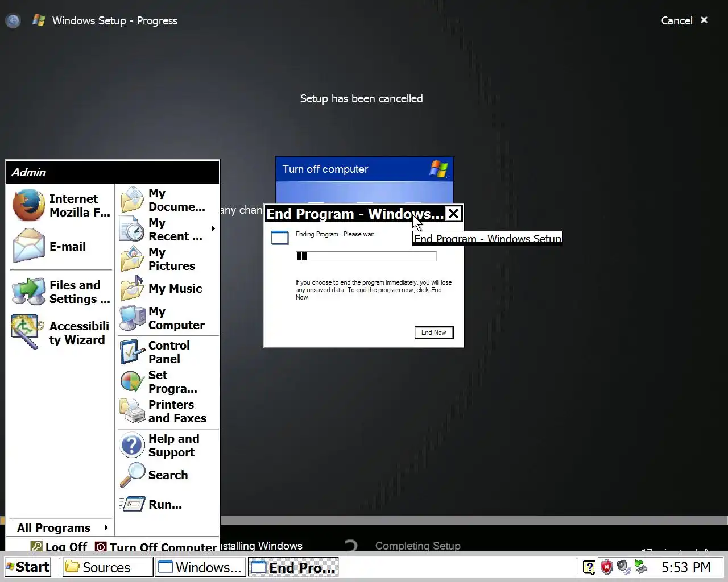Open Set Program Access icon
This screenshot has height=582, width=728.
pos(132,381)
